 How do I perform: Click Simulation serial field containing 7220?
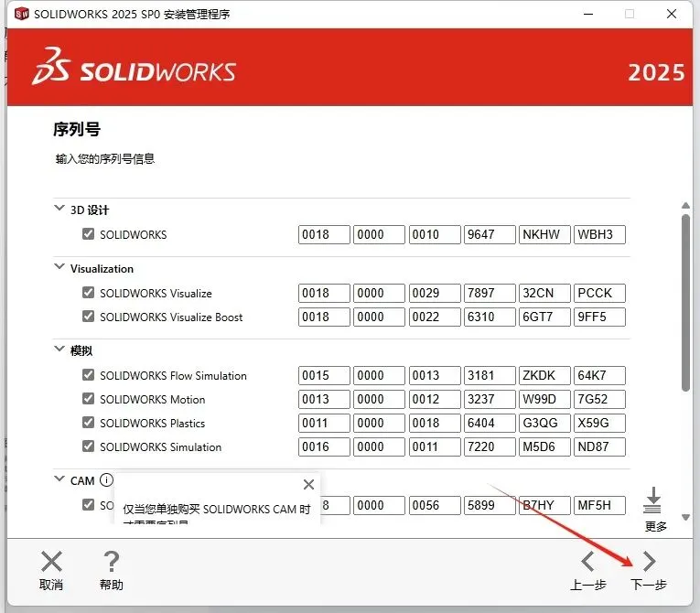point(490,446)
